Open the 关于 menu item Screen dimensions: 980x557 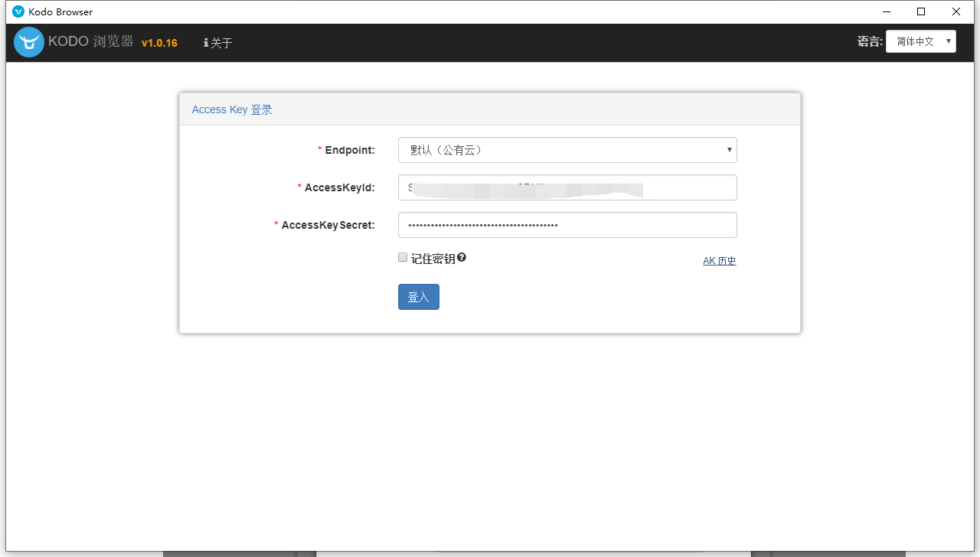pyautogui.click(x=220, y=43)
